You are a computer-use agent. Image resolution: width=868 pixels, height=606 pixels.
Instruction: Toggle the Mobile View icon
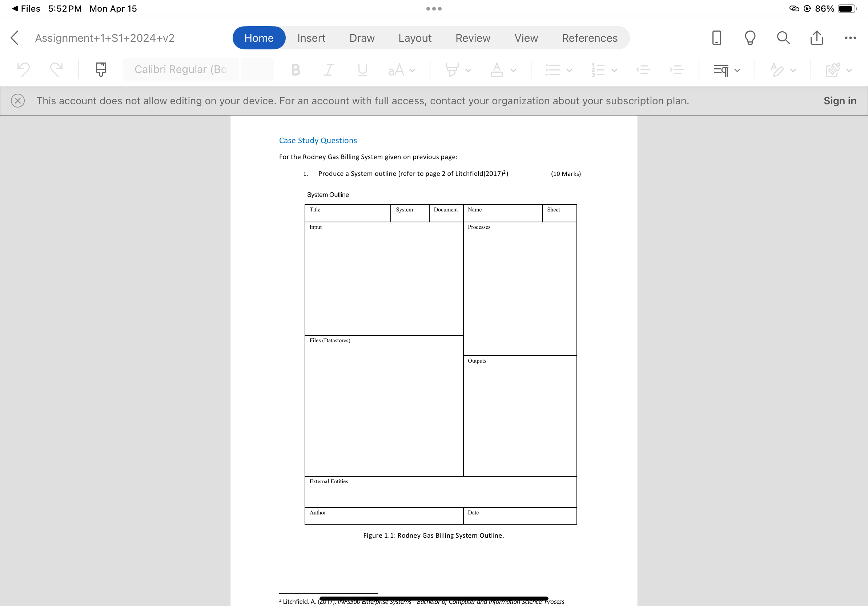click(716, 38)
